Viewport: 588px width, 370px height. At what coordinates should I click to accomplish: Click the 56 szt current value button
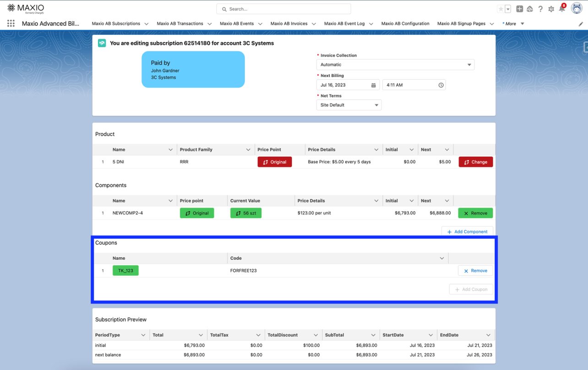246,213
